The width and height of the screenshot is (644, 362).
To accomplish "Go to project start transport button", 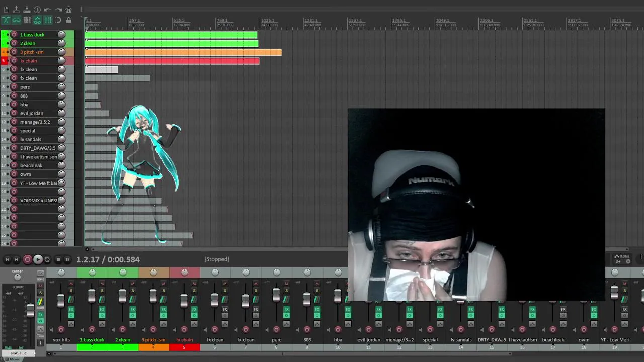I will 7,259.
